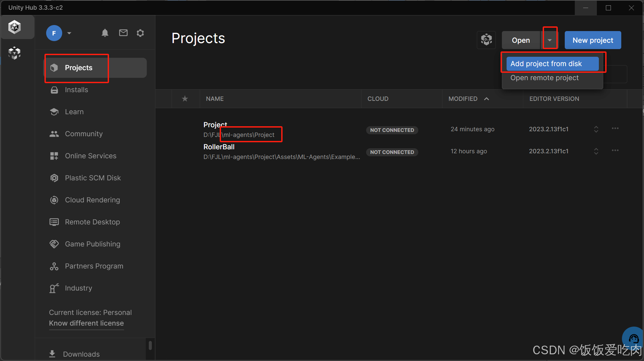Click New project button
The width and height of the screenshot is (644, 361).
[593, 40]
